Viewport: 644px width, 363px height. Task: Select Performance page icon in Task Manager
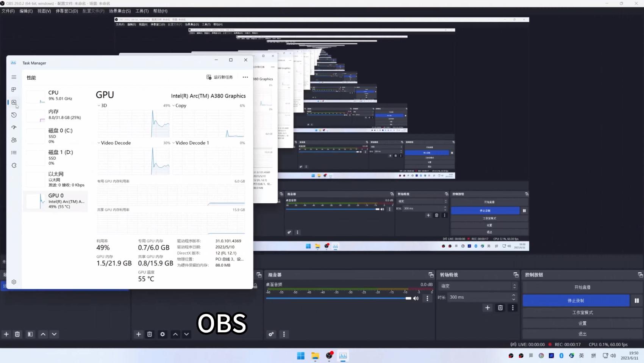point(14,102)
